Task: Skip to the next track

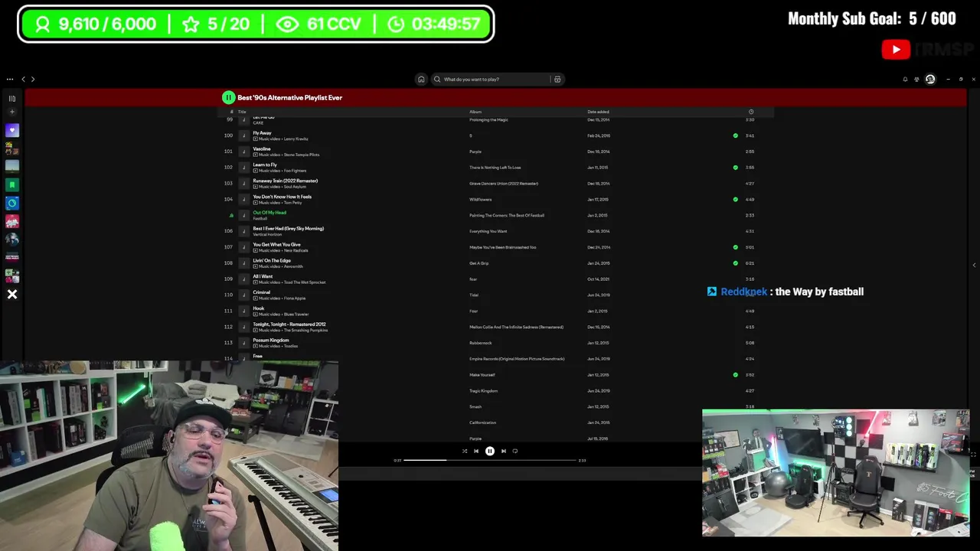Action: point(503,451)
